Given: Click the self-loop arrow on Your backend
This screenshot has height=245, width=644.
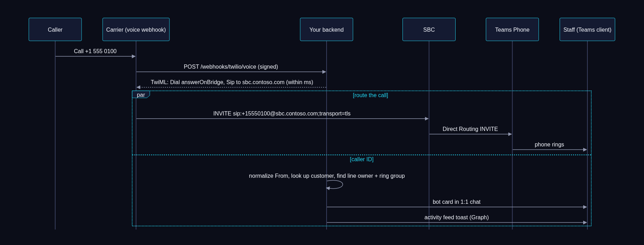Looking at the screenshot, I should pyautogui.click(x=335, y=184).
